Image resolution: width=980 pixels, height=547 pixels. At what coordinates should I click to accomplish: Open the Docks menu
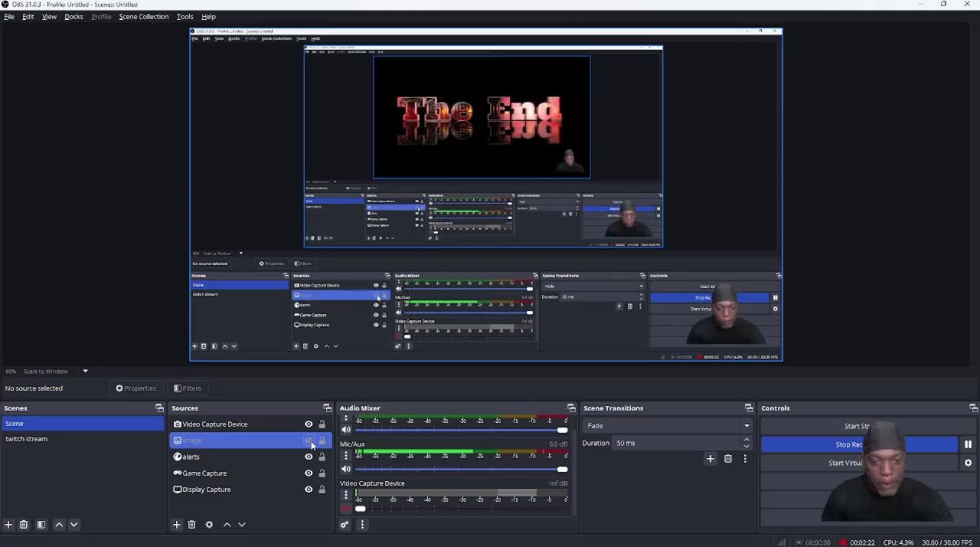pos(73,17)
